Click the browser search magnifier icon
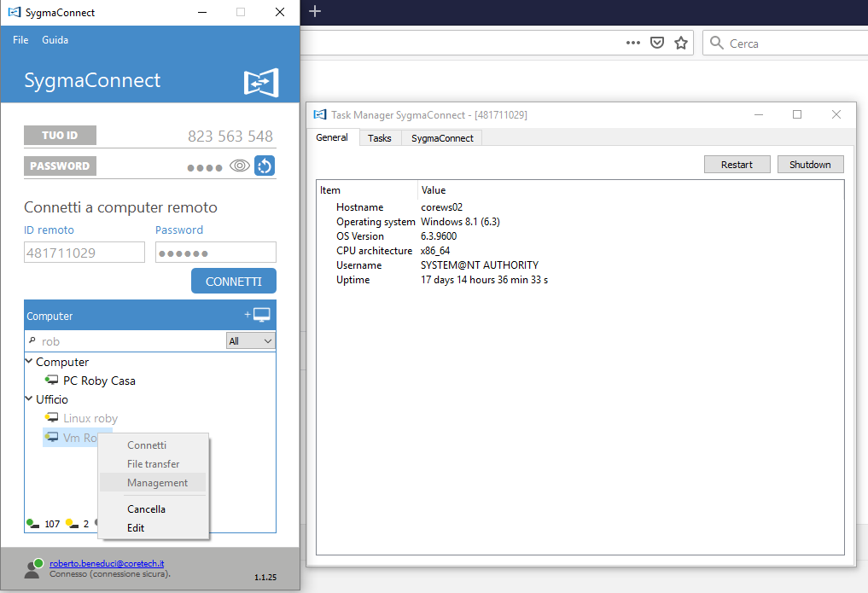Screen dimensions: 868x593 tap(716, 43)
